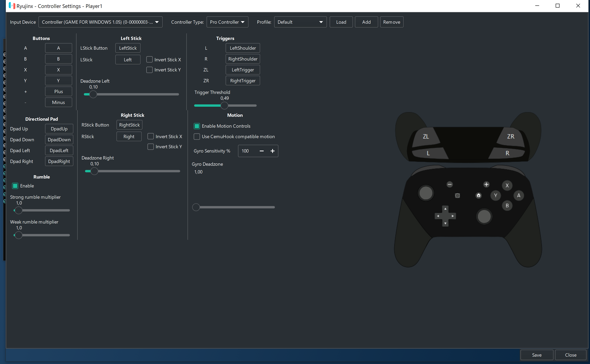Rebind the B button mapping
Viewport: 590px width, 364px height.
point(58,59)
